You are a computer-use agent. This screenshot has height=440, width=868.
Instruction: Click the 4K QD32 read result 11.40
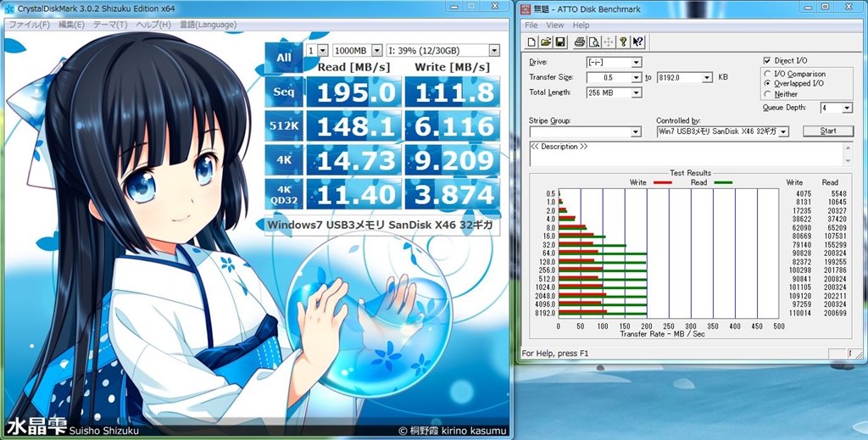[x=353, y=194]
